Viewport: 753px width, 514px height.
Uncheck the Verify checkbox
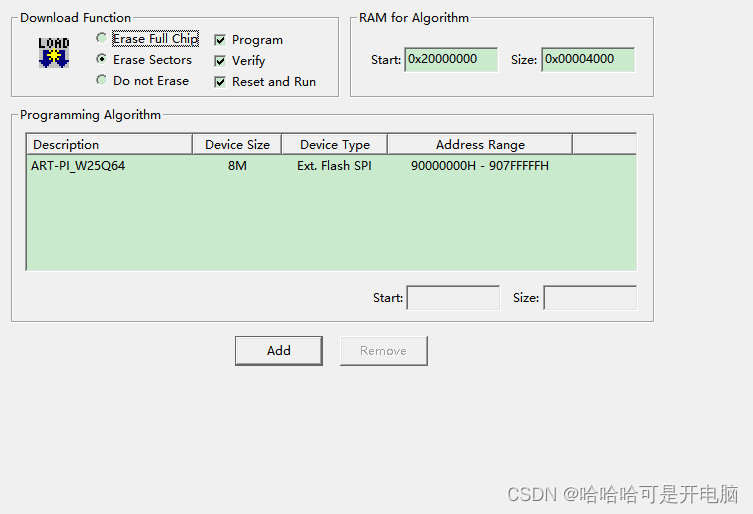coord(220,61)
